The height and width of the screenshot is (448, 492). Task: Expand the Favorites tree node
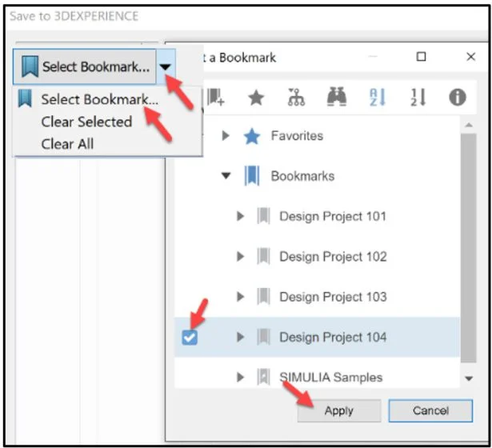pyautogui.click(x=226, y=136)
